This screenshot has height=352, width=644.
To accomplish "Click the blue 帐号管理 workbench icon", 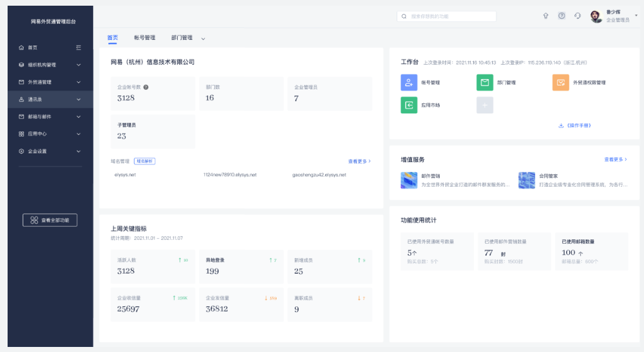I will (x=409, y=82).
